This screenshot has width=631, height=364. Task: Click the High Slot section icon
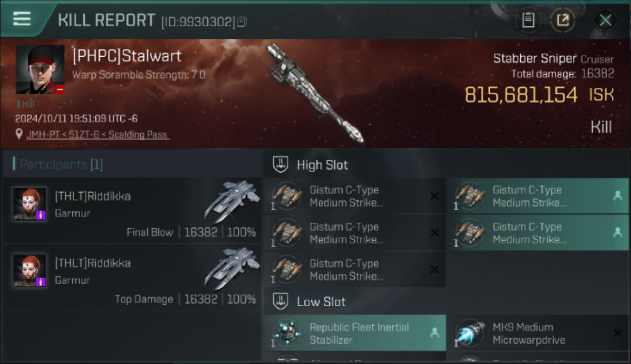pos(281,164)
